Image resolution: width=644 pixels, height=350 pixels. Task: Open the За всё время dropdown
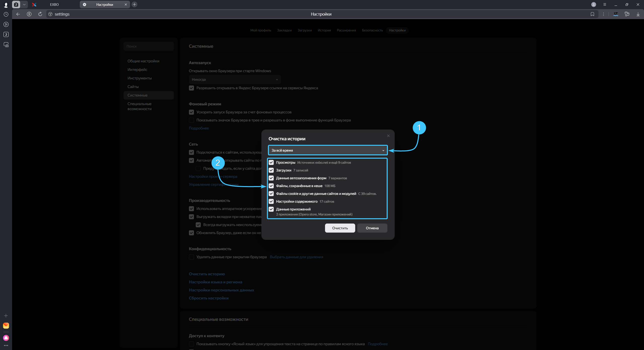click(x=328, y=150)
